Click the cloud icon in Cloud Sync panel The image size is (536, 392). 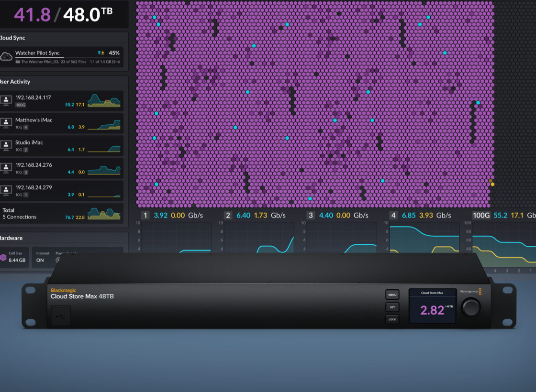pos(7,55)
